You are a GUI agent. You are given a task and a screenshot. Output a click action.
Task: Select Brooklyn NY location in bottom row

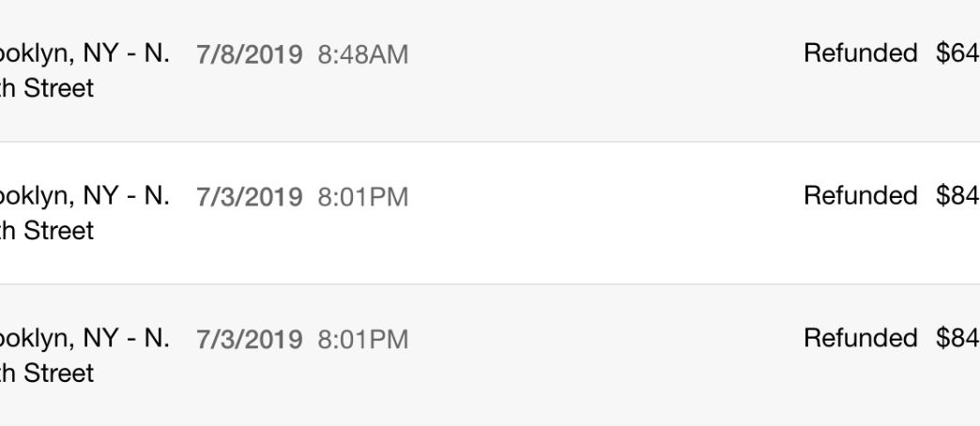click(x=84, y=339)
